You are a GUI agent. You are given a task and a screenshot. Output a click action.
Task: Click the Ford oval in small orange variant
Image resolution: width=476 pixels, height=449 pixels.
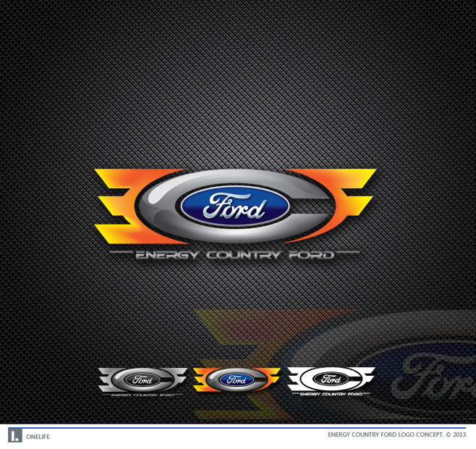pos(237,379)
